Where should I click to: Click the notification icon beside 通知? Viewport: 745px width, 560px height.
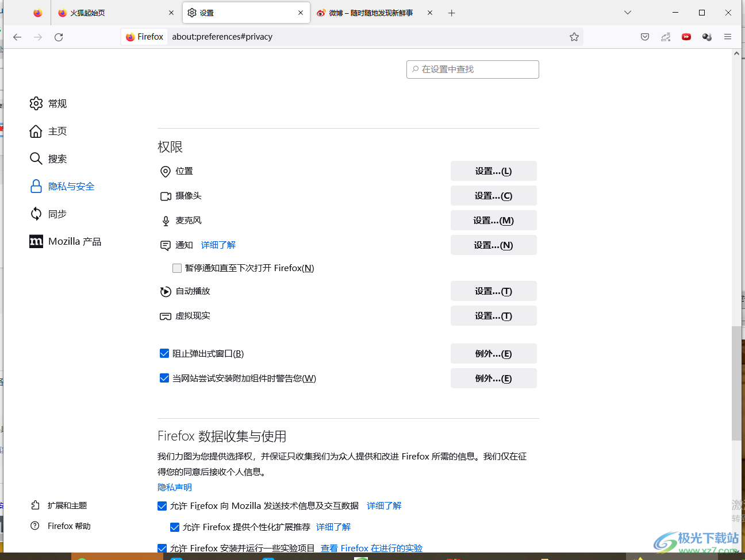click(166, 246)
